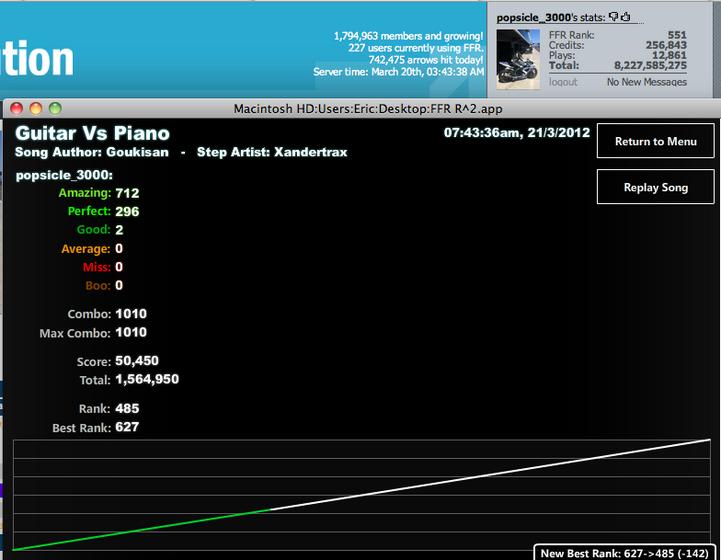Minimize window with the yellow button

pos(36,109)
